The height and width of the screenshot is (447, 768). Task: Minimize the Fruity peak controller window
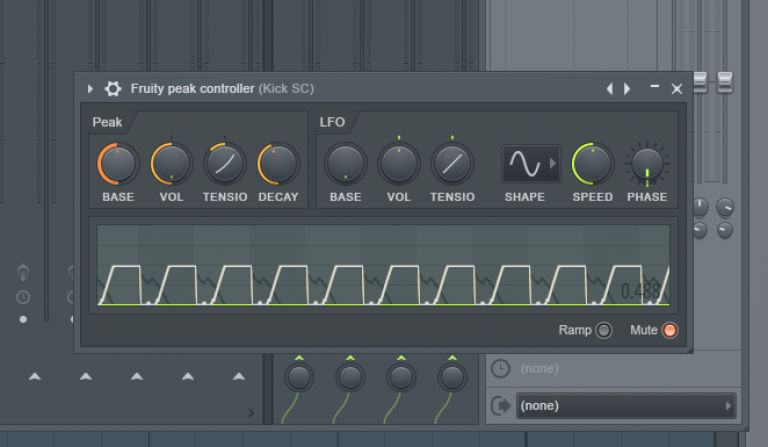[x=654, y=86]
